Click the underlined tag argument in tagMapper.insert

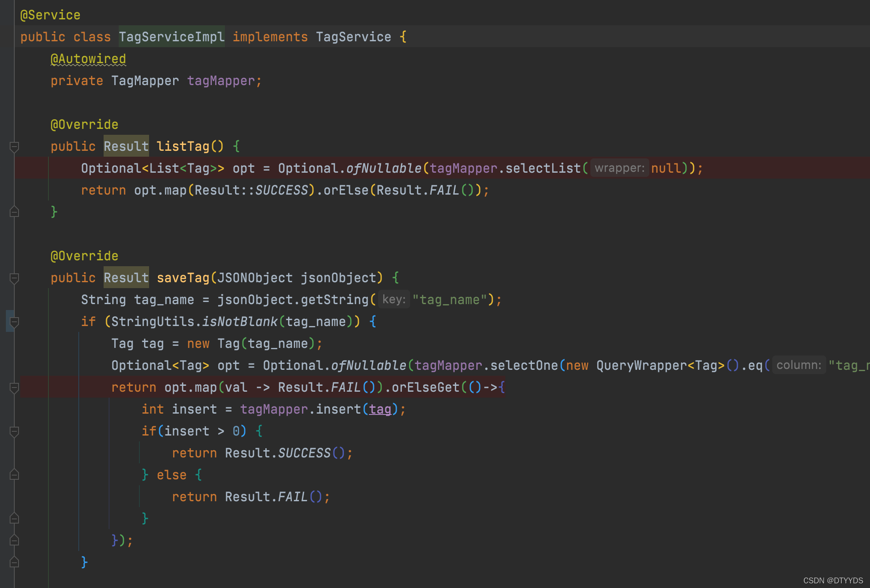[x=380, y=409]
